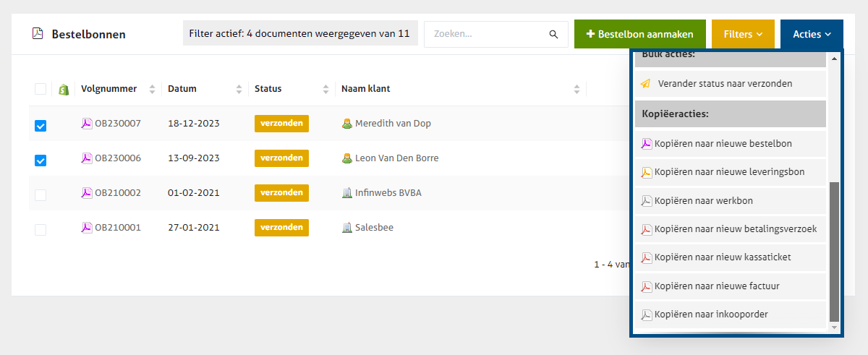This screenshot has width=868, height=355.
Task: Choose Kopiëren naar nieuwe factuur
Action: (716, 286)
